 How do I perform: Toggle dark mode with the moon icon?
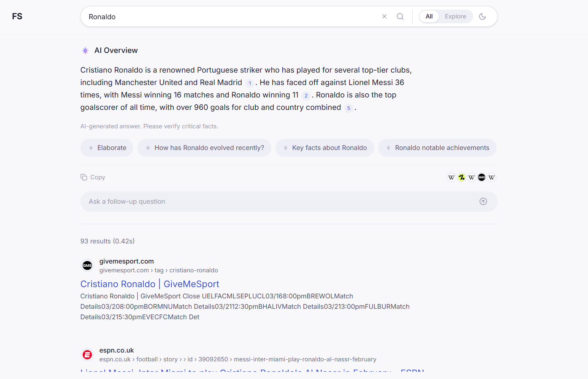[x=482, y=16]
